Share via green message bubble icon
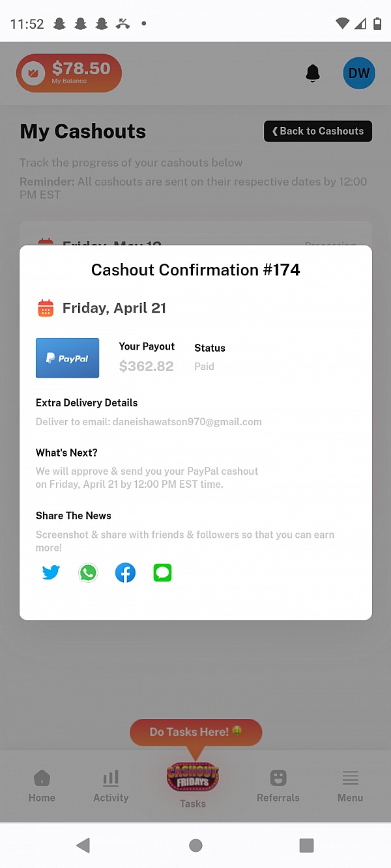The height and width of the screenshot is (868, 391). (162, 573)
